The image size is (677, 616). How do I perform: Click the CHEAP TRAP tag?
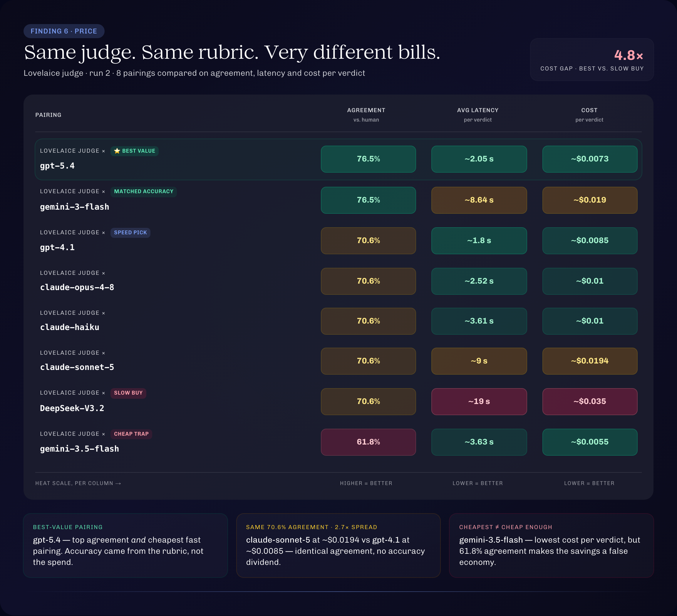click(131, 434)
